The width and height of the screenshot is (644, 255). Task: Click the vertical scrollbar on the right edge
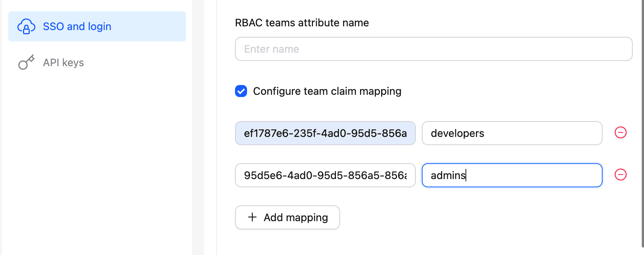click(x=642, y=123)
